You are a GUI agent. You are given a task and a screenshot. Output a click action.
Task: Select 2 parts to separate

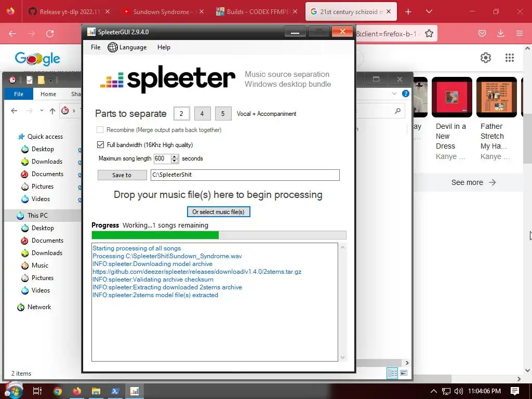(181, 114)
